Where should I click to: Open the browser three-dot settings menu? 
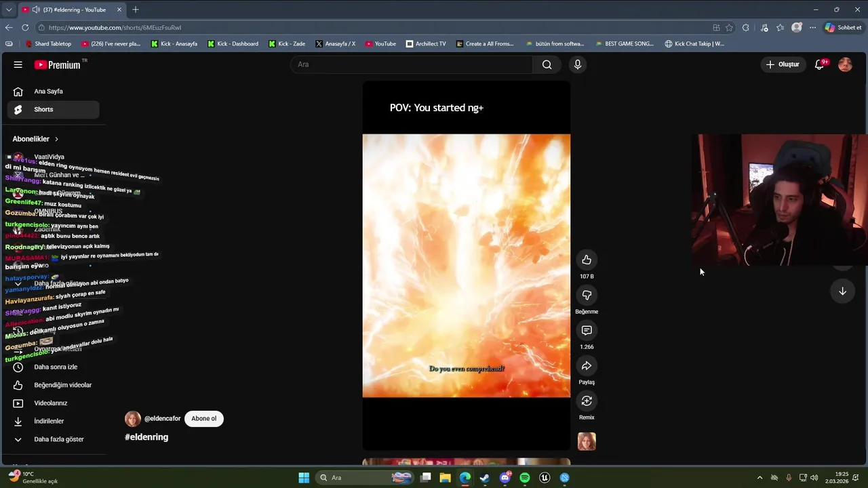pos(812,28)
